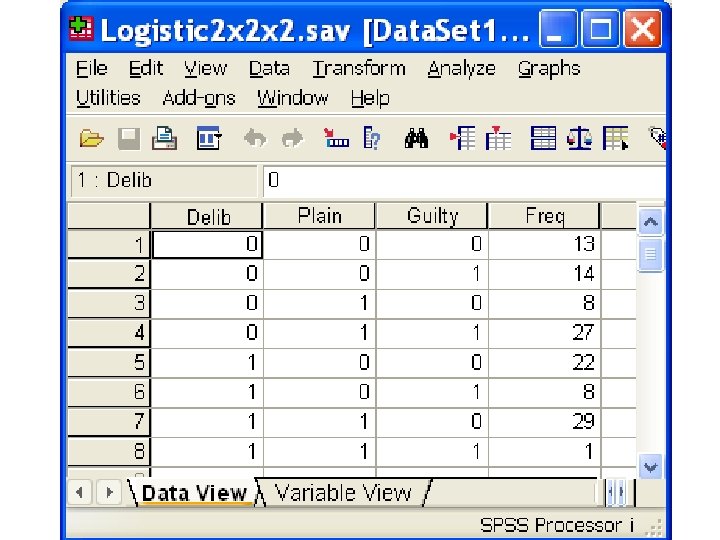
Task: Click the Weight Cases scale icon
Action: click(x=579, y=138)
